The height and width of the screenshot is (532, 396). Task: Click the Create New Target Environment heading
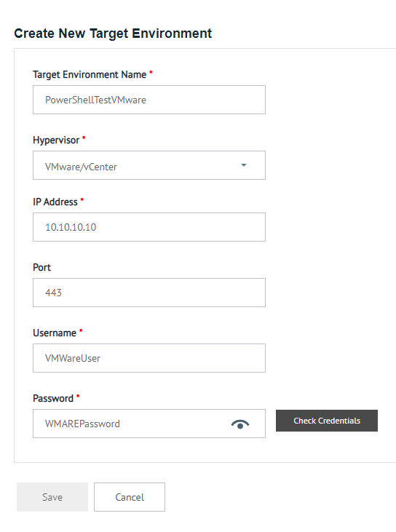click(x=113, y=33)
